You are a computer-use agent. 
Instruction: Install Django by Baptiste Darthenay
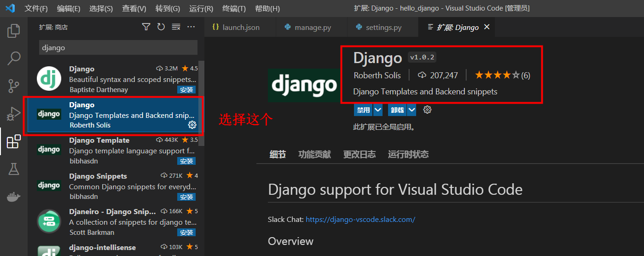pos(186,90)
